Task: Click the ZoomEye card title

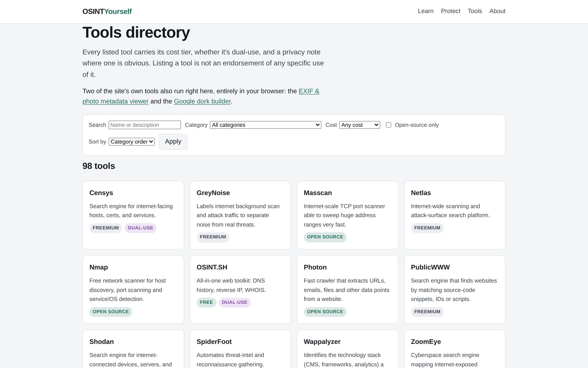Action: (x=426, y=342)
